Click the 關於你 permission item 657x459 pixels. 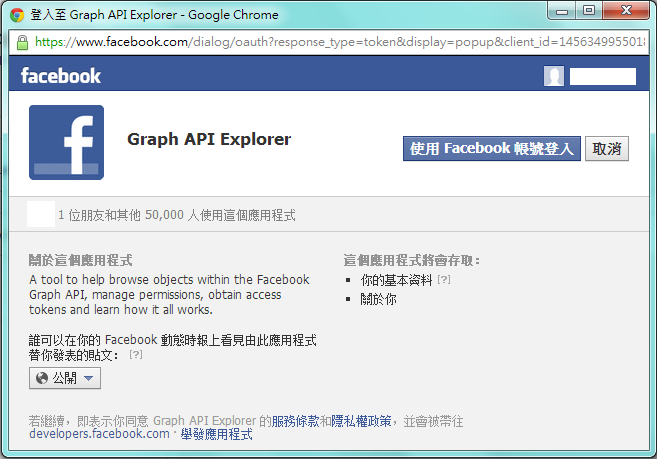(x=378, y=299)
